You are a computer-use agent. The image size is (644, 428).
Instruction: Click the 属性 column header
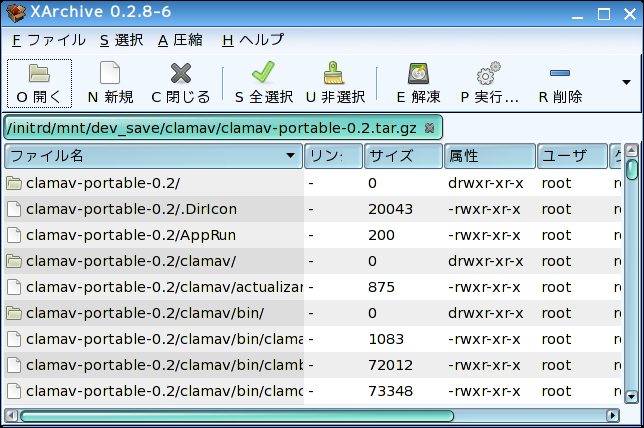490,156
